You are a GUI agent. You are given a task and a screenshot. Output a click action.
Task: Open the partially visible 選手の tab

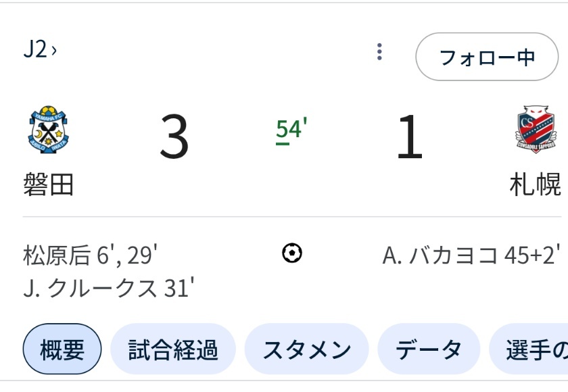pyautogui.click(x=529, y=349)
